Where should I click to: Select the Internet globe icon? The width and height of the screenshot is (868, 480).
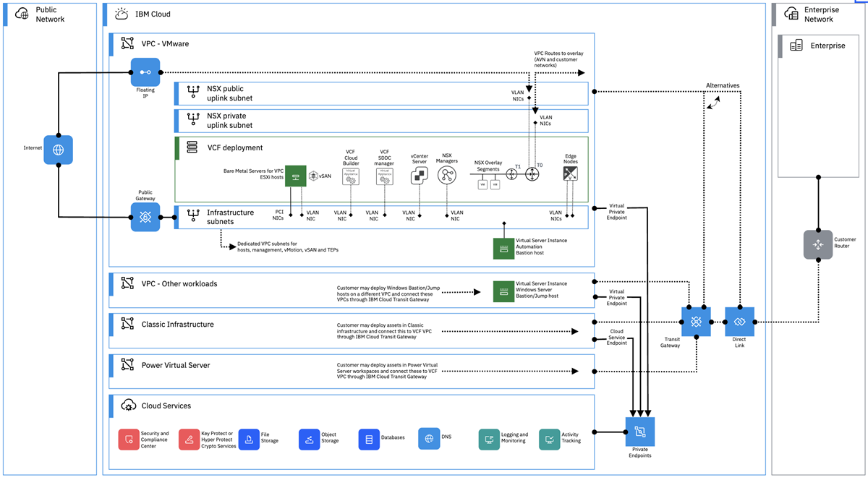click(58, 150)
